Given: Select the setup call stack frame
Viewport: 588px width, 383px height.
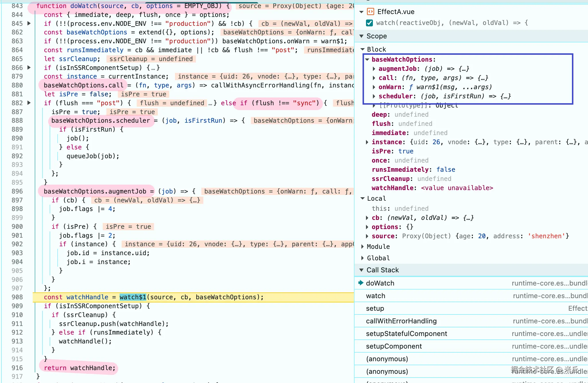Looking at the screenshot, I should point(471,308).
